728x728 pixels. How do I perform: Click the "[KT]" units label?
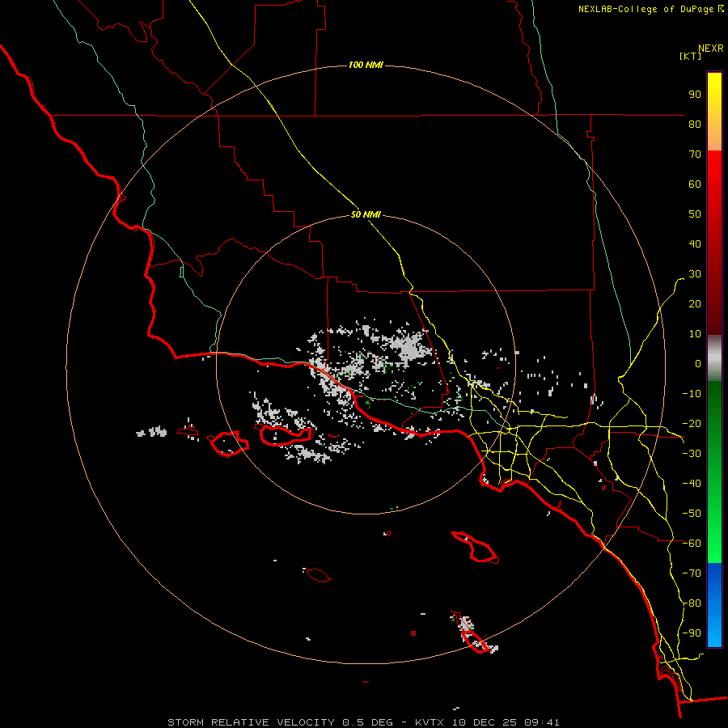point(691,56)
